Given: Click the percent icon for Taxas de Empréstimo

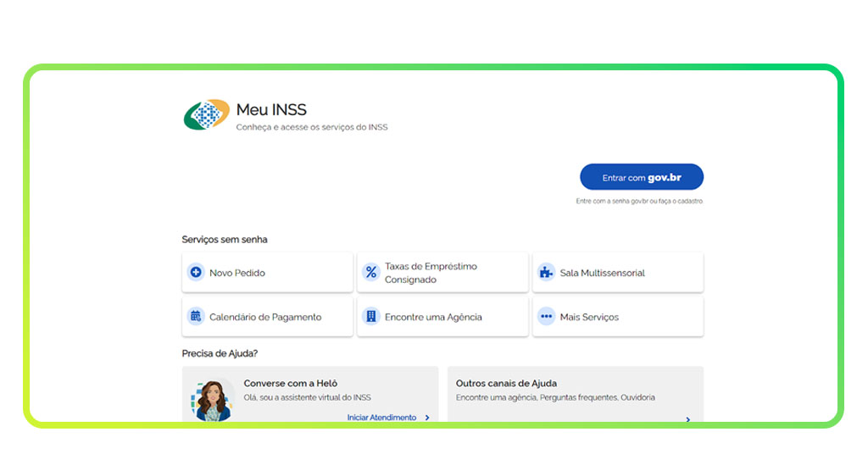Looking at the screenshot, I should click(x=371, y=272).
